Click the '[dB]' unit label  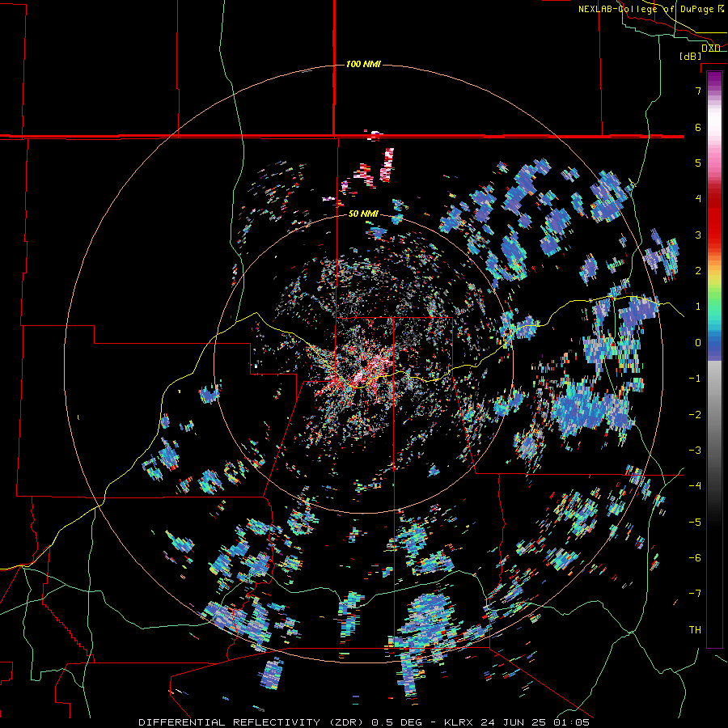(x=691, y=56)
